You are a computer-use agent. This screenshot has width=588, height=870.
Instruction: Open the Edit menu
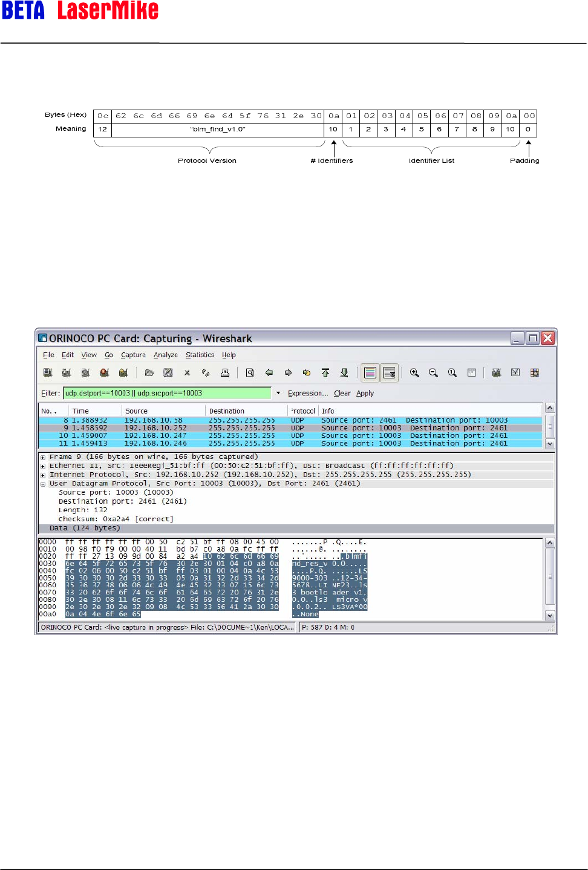(x=68, y=355)
